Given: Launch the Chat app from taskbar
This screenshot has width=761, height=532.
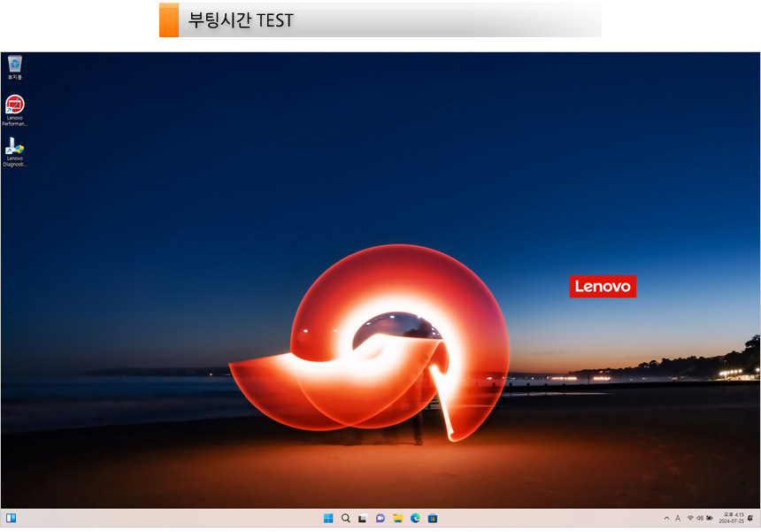Looking at the screenshot, I should 380,519.
